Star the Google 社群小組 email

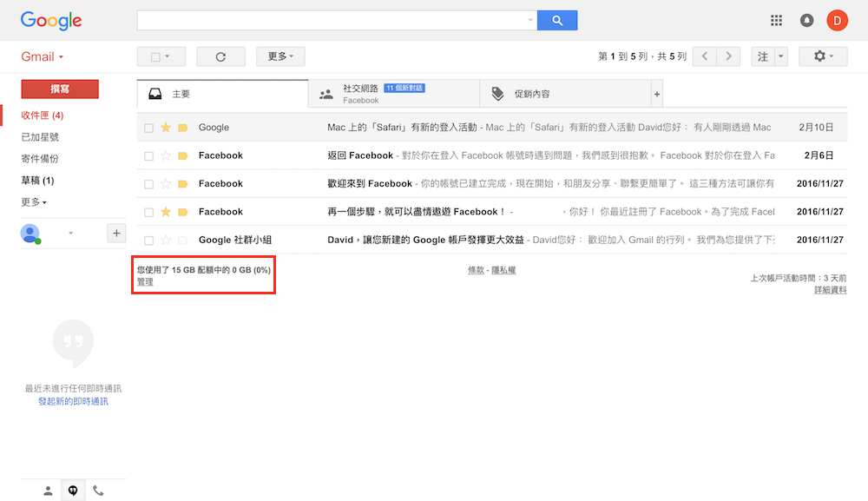pos(166,241)
